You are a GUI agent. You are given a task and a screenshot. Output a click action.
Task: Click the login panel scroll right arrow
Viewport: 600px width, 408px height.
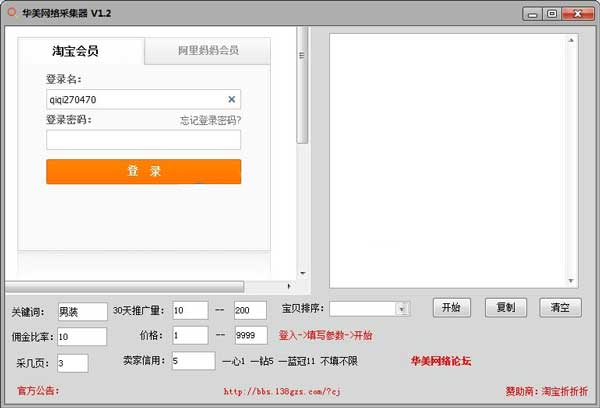289,286
